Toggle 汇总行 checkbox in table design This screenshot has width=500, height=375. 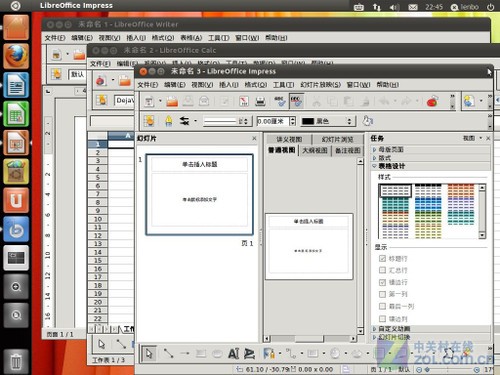tap(382, 270)
